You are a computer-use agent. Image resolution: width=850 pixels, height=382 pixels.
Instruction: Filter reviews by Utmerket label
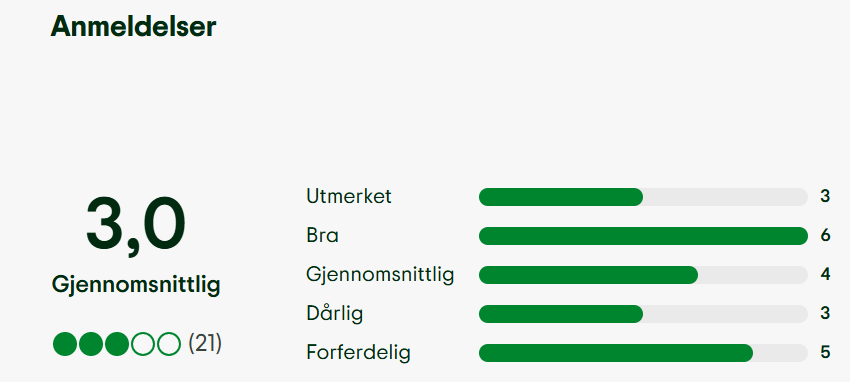coord(349,196)
